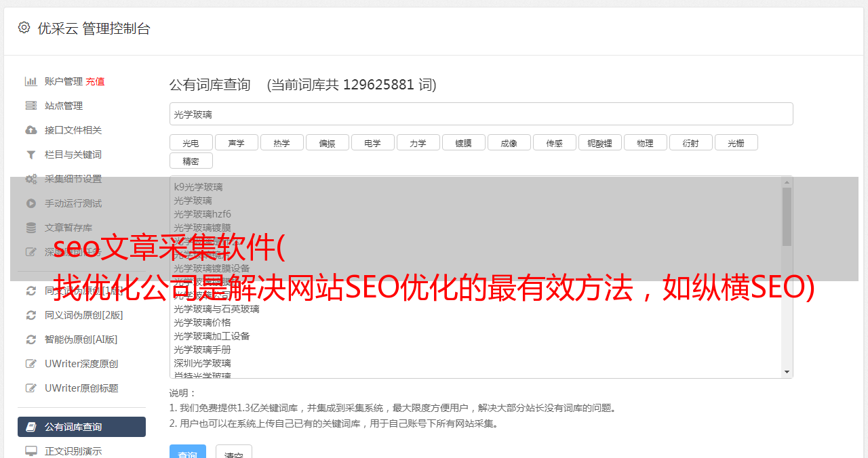Click the blue 查询 search button
Screen dimensions: 868x458
click(x=187, y=452)
